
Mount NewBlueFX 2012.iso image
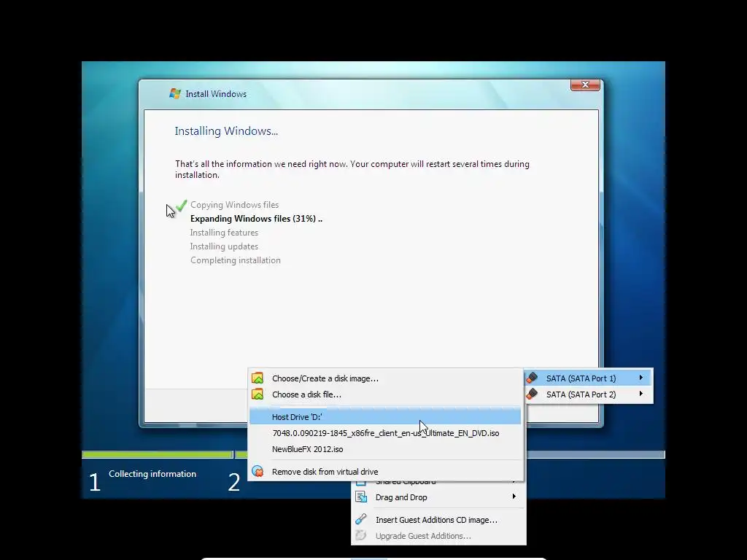(385, 449)
